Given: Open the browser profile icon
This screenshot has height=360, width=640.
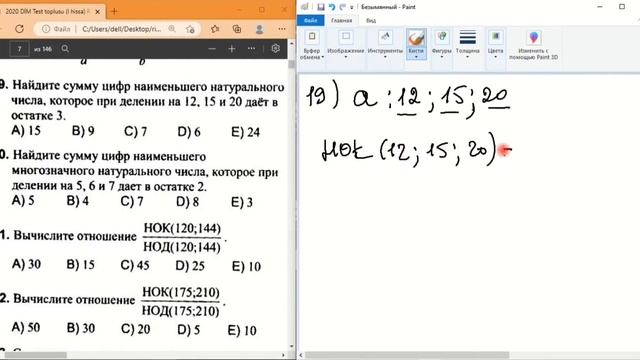Looking at the screenshot, I should 259,29.
